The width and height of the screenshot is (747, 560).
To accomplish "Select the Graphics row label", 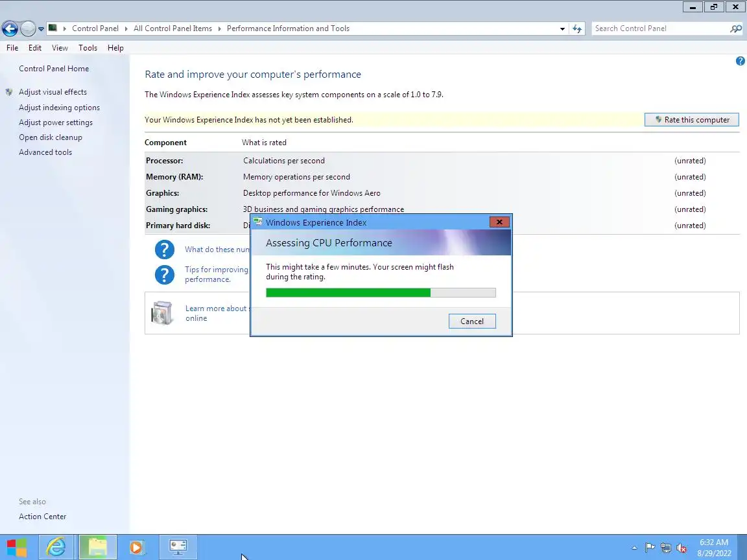I will pyautogui.click(x=163, y=193).
